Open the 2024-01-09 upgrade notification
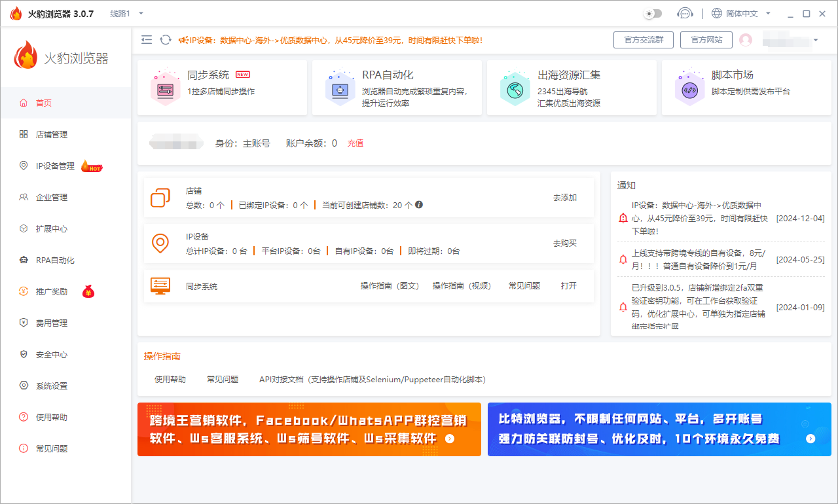Image resolution: width=838 pixels, height=504 pixels. tap(721, 306)
